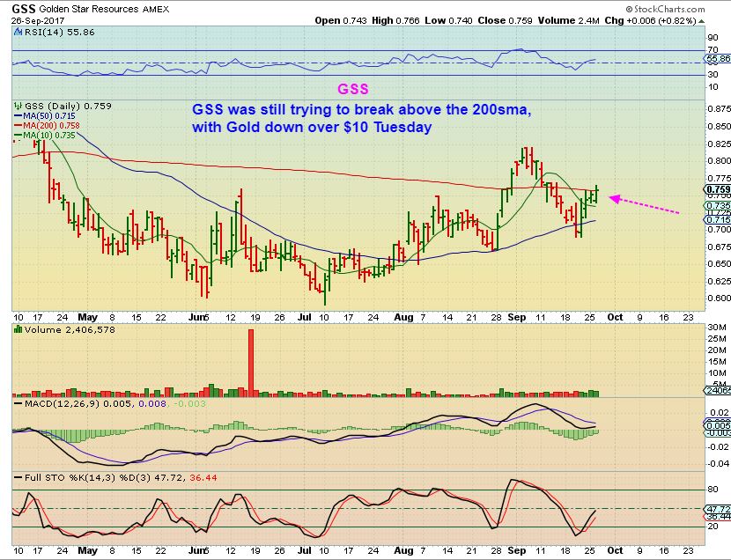The width and height of the screenshot is (731, 560).
Task: Click the red 36.44 stochastic %D value
Action: pos(203,477)
